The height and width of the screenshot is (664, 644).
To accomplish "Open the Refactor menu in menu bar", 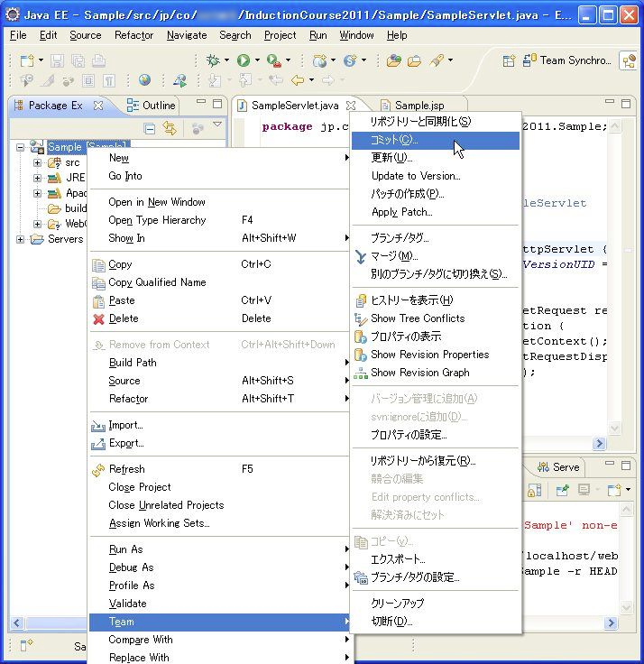I will click(x=133, y=35).
